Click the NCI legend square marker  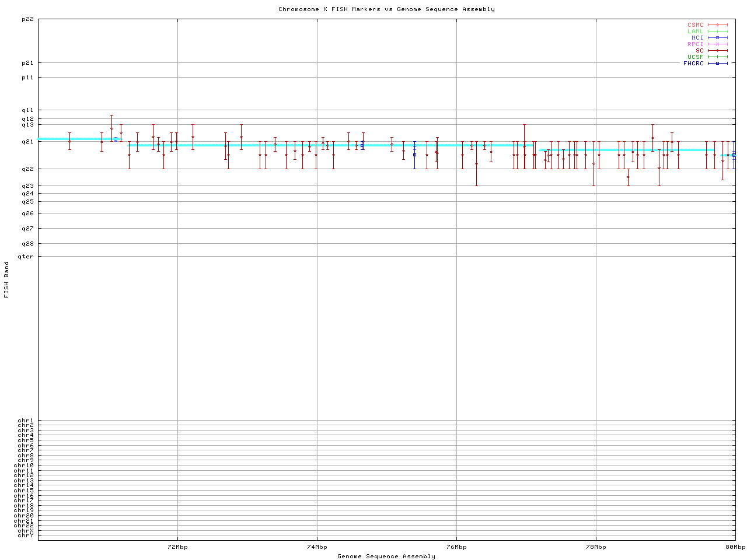click(717, 38)
